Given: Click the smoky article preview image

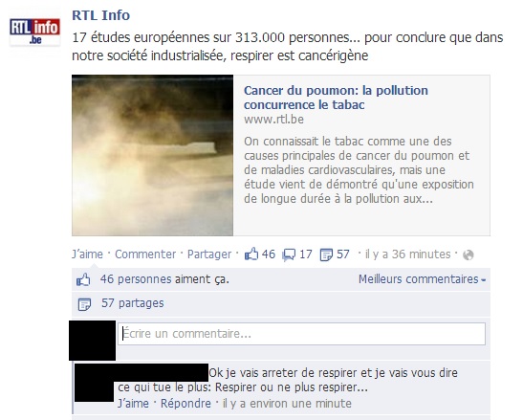Looking at the screenshot, I should coord(152,155).
